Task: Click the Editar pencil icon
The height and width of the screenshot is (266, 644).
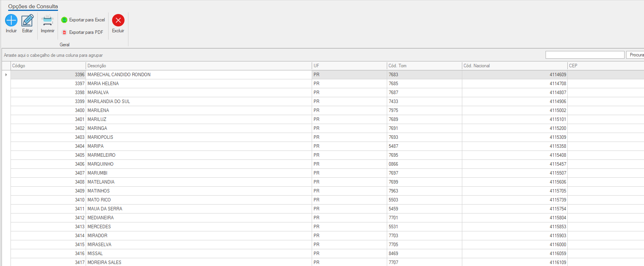Action: click(x=27, y=20)
